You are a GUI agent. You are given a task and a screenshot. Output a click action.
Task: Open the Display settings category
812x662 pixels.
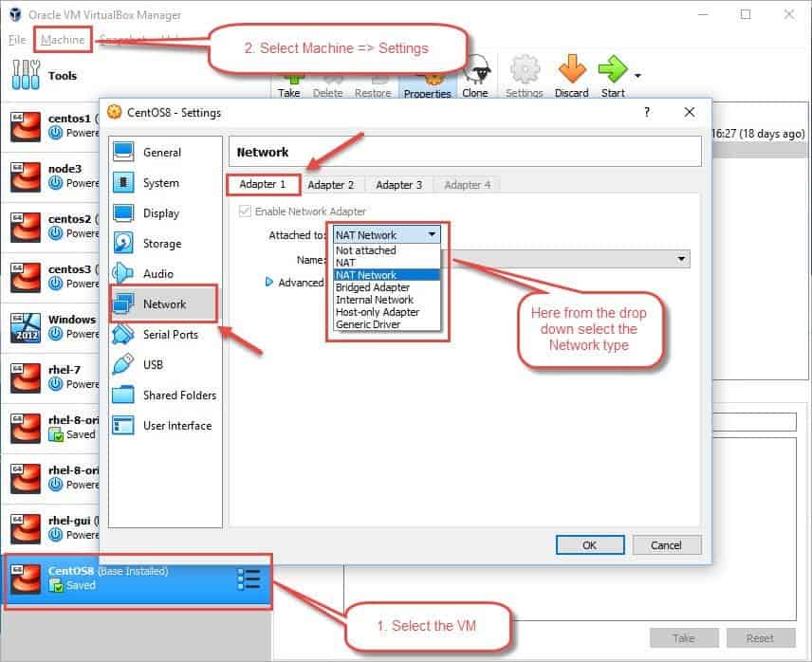165,213
